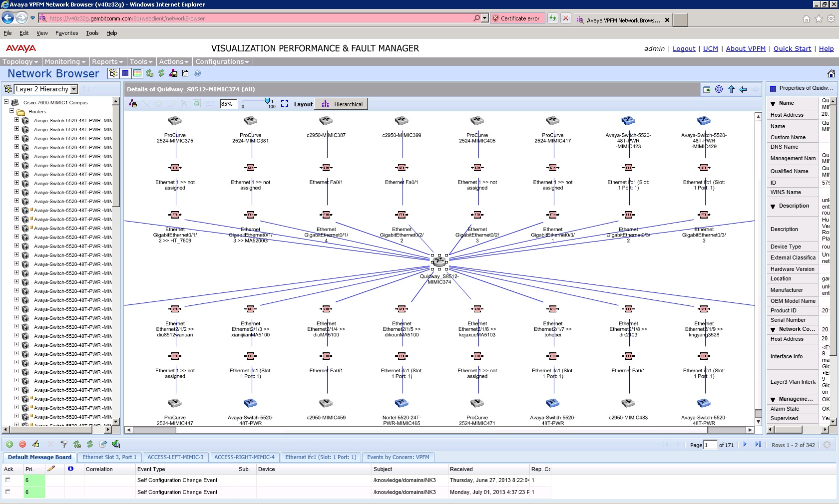Image resolution: width=839 pixels, height=504 pixels.
Task: Click the zoom slider handle near 100
Action: click(x=268, y=101)
